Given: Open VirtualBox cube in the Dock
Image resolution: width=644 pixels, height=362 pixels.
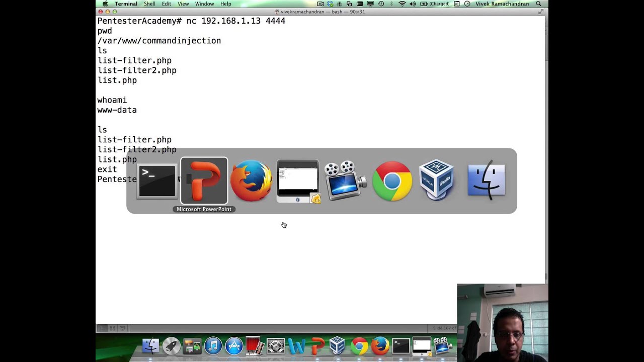Looking at the screenshot, I should (338, 346).
